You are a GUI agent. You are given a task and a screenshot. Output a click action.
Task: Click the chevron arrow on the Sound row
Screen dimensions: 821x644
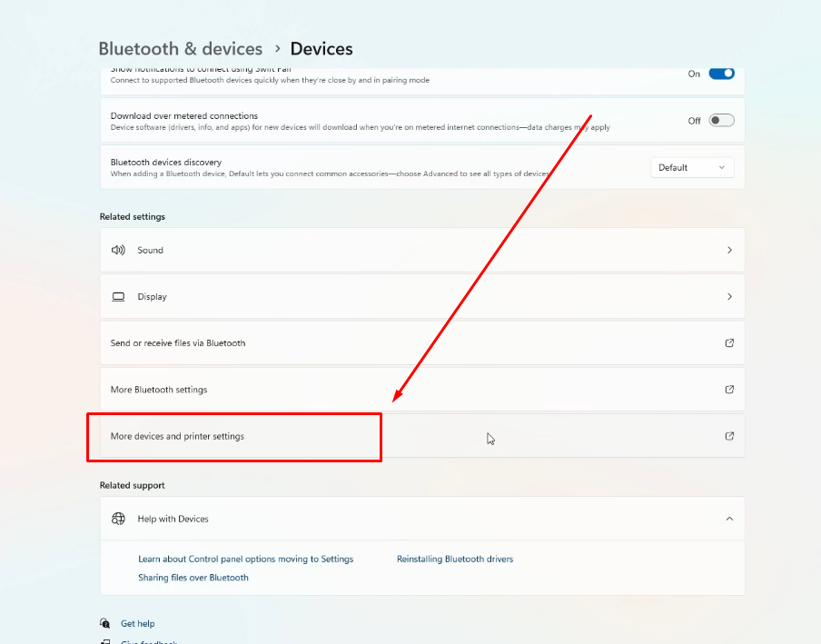point(729,251)
